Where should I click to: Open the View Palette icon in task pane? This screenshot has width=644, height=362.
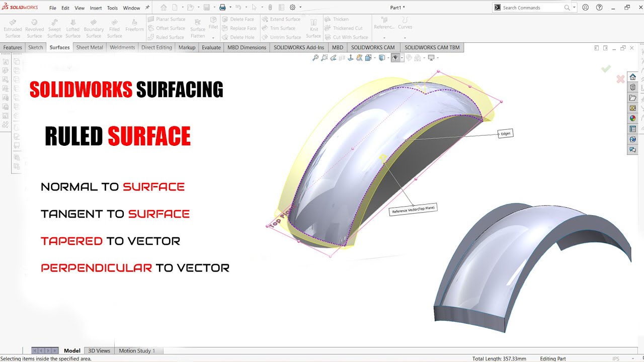633,108
